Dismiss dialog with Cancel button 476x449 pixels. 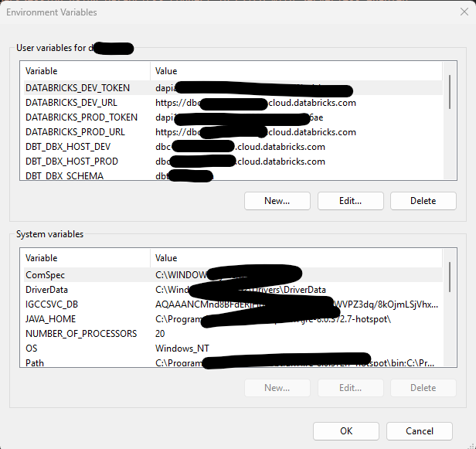tap(420, 430)
